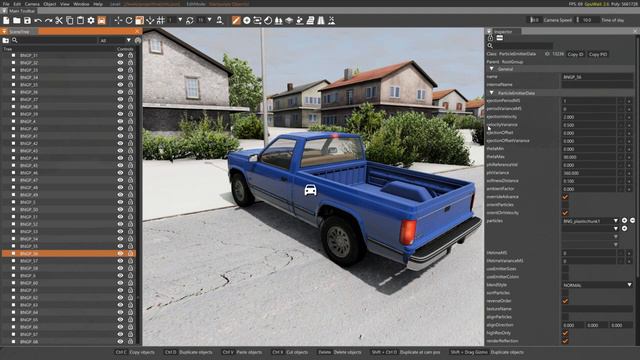Select the Rotate gizmo tool
This screenshot has width=640, height=360.
pyautogui.click(x=129, y=20)
